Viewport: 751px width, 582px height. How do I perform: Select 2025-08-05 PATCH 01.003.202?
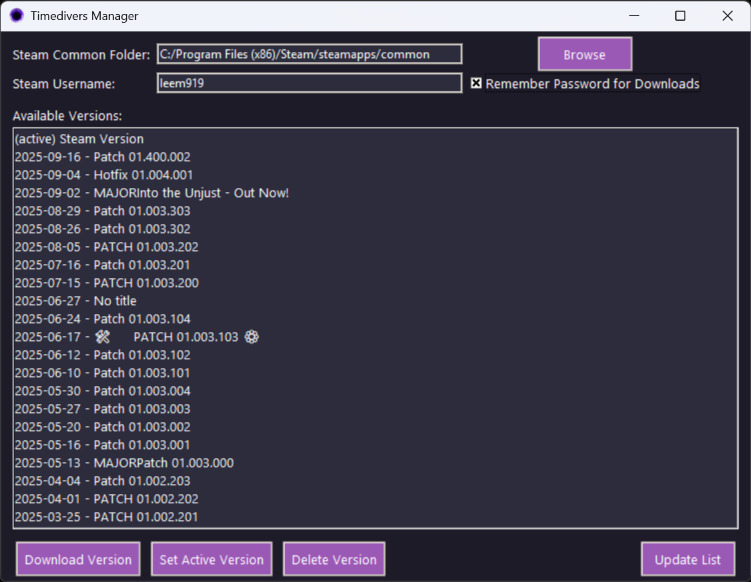(x=375, y=247)
